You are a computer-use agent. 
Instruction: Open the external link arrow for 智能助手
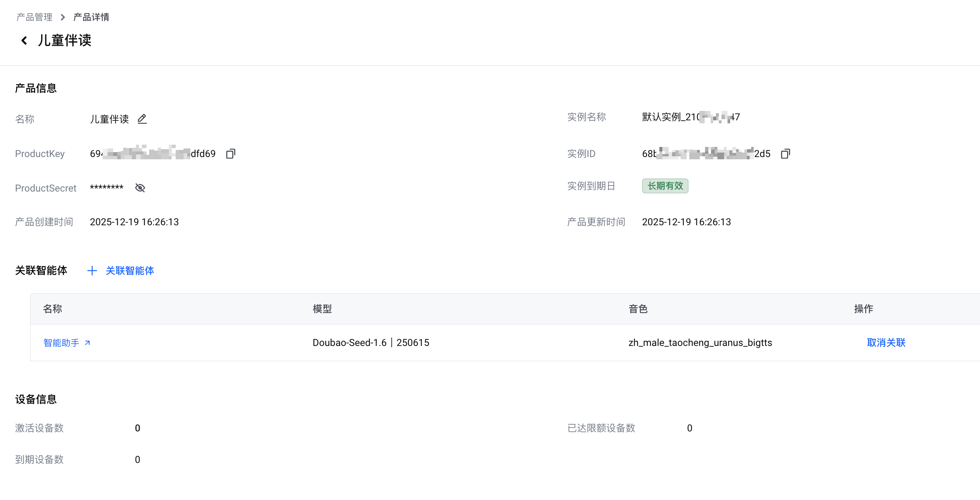(88, 343)
